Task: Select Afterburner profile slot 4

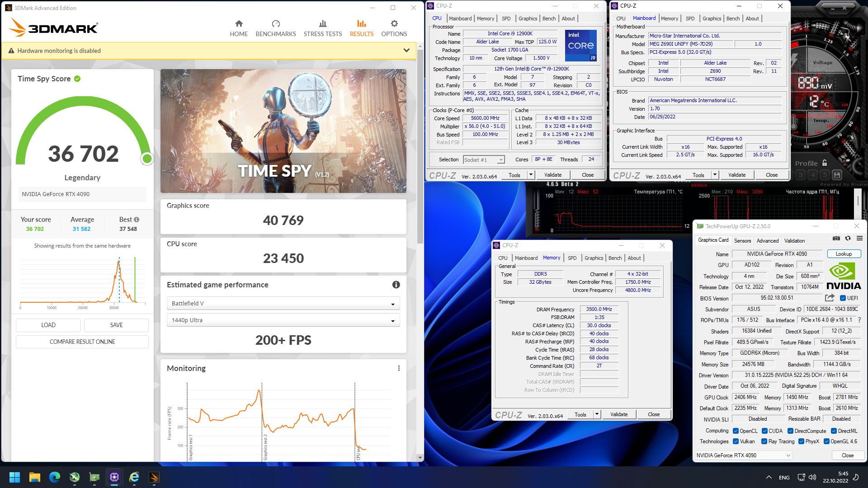Action: coord(813,175)
